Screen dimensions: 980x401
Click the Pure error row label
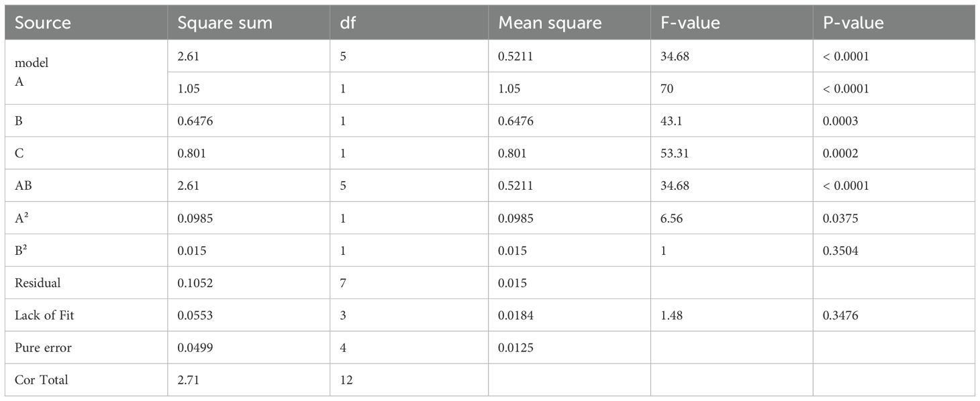point(43,347)
